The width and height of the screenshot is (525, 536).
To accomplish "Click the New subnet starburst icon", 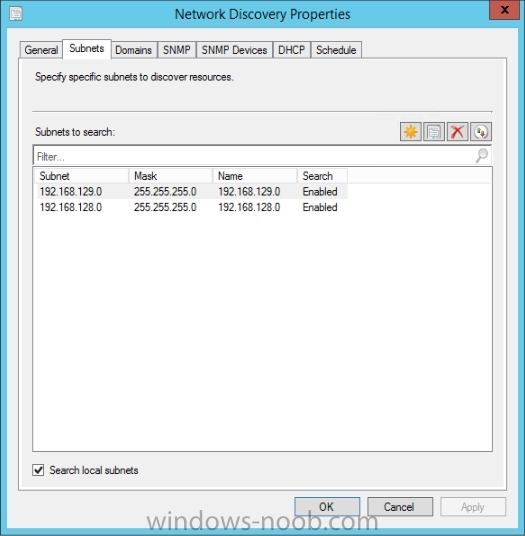I will (410, 132).
